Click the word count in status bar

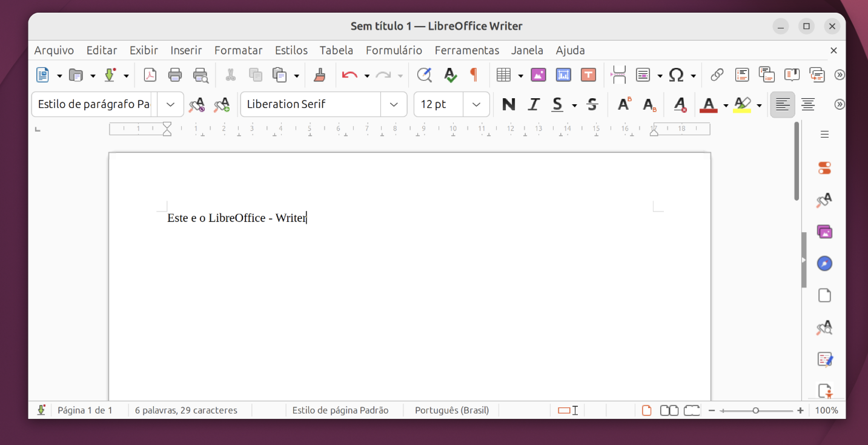click(186, 410)
